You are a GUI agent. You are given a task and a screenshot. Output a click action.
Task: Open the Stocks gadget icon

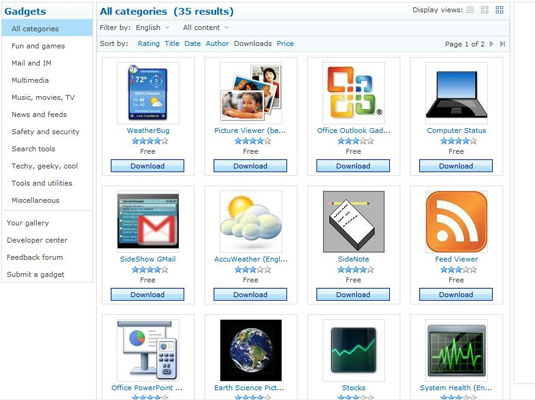(x=353, y=350)
